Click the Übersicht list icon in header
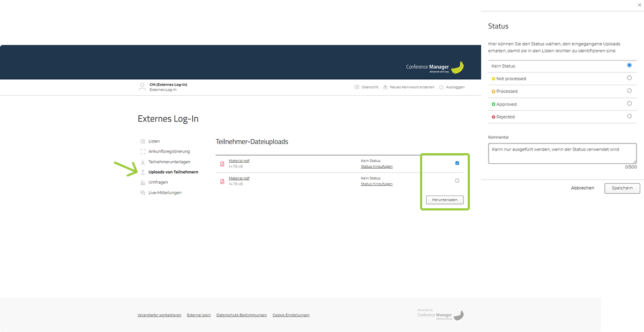The height and width of the screenshot is (332, 644). [357, 87]
